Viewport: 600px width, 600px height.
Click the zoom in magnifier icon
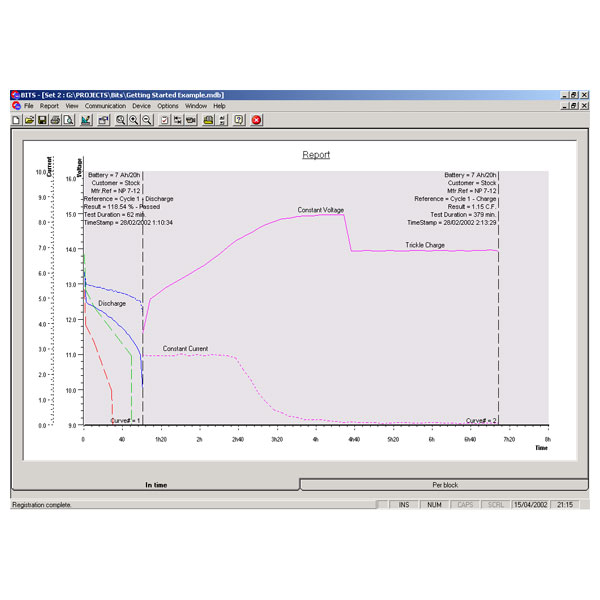click(x=133, y=120)
